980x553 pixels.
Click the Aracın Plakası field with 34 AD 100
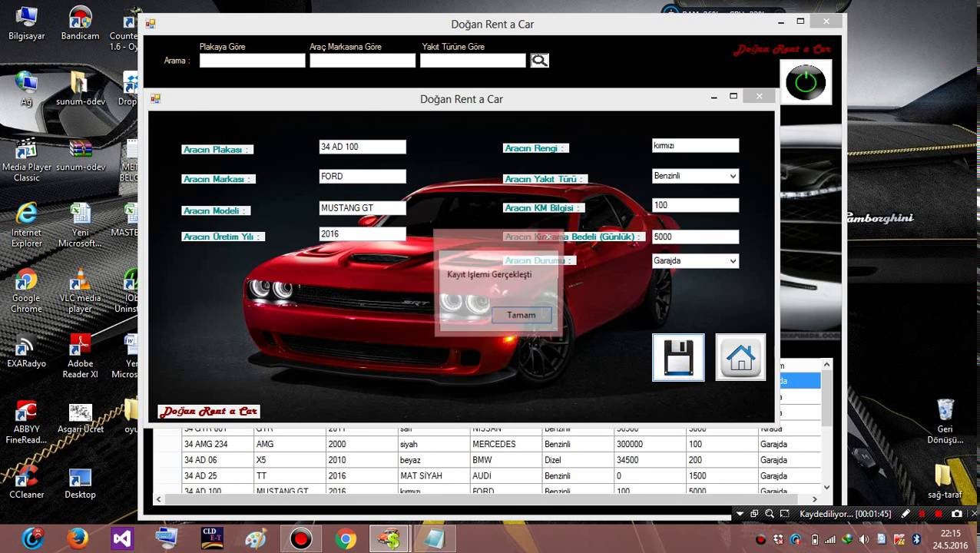click(363, 147)
